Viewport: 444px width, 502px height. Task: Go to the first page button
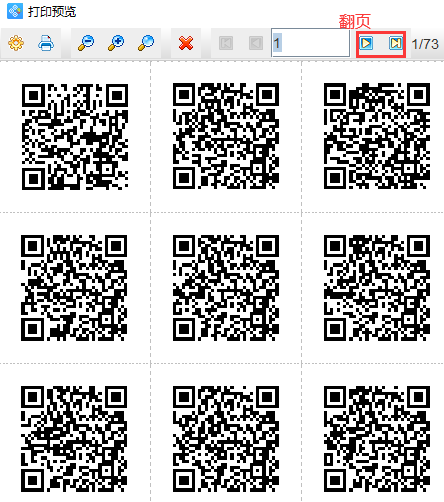click(226, 43)
